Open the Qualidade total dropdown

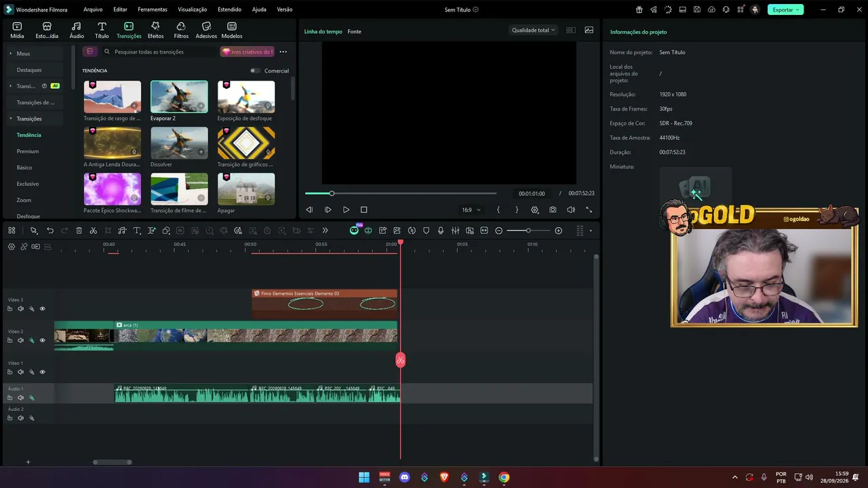point(533,30)
